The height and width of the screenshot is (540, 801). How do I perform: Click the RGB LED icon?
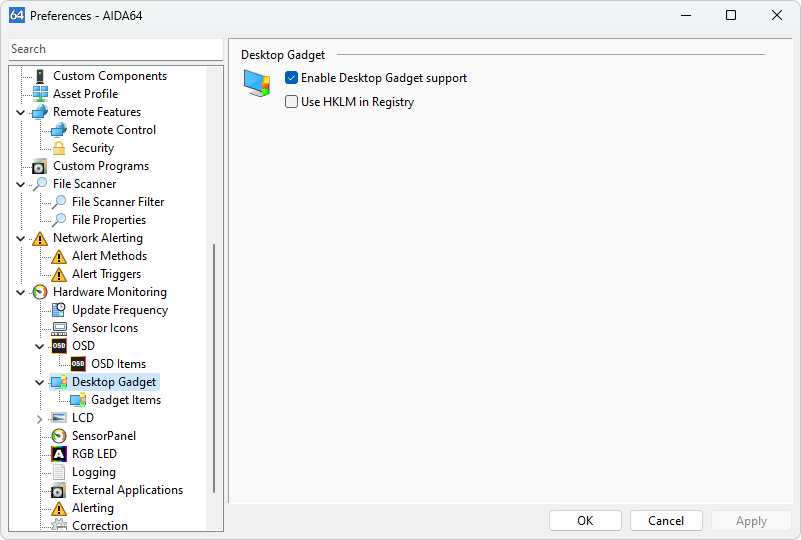click(59, 454)
